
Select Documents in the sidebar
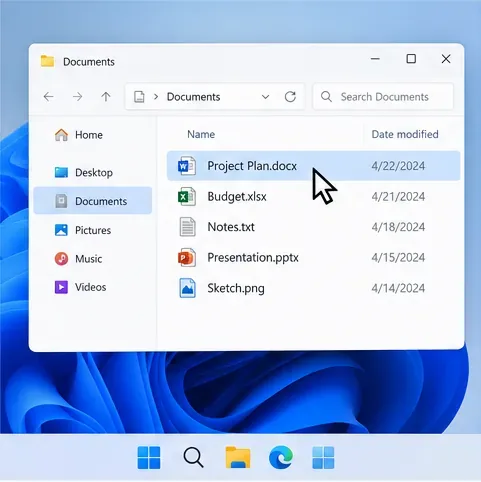pos(93,201)
